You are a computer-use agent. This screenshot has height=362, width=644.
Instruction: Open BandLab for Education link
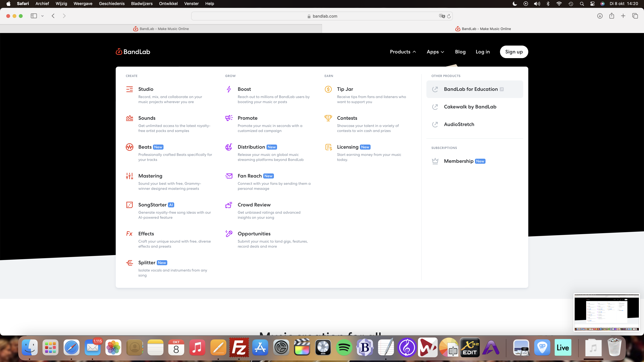coord(475,89)
